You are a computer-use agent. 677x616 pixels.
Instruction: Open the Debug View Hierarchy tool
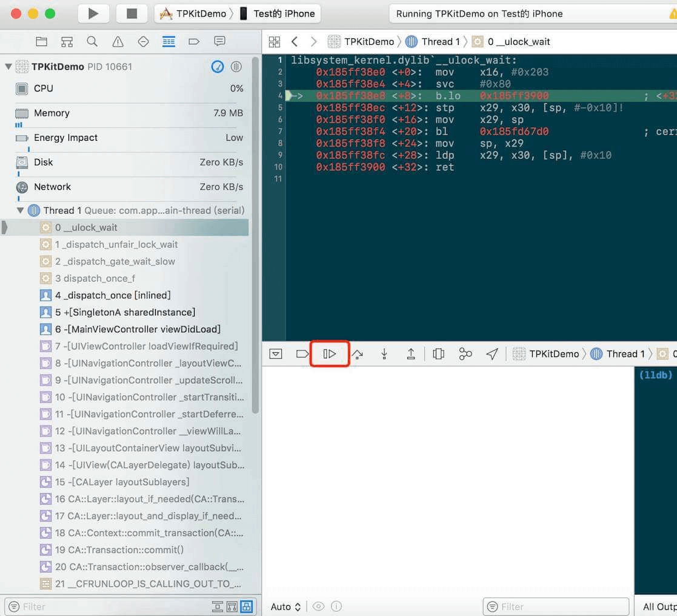438,354
